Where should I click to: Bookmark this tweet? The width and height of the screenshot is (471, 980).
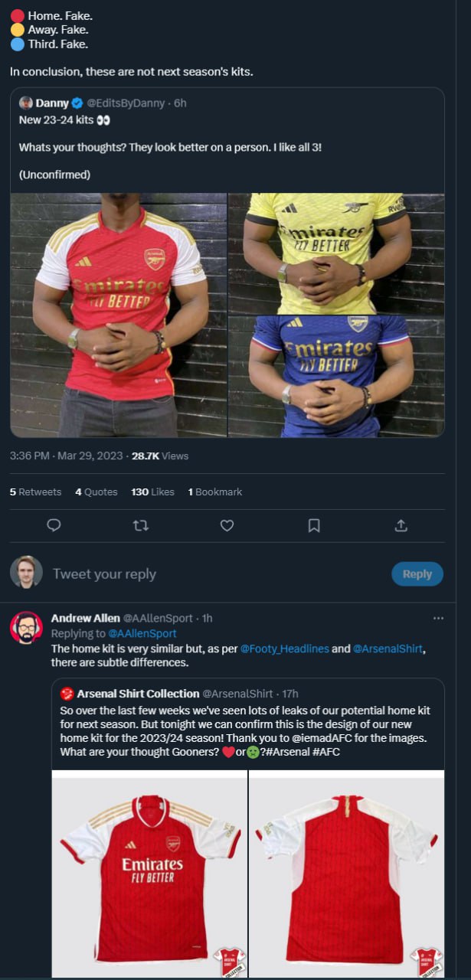tap(314, 525)
